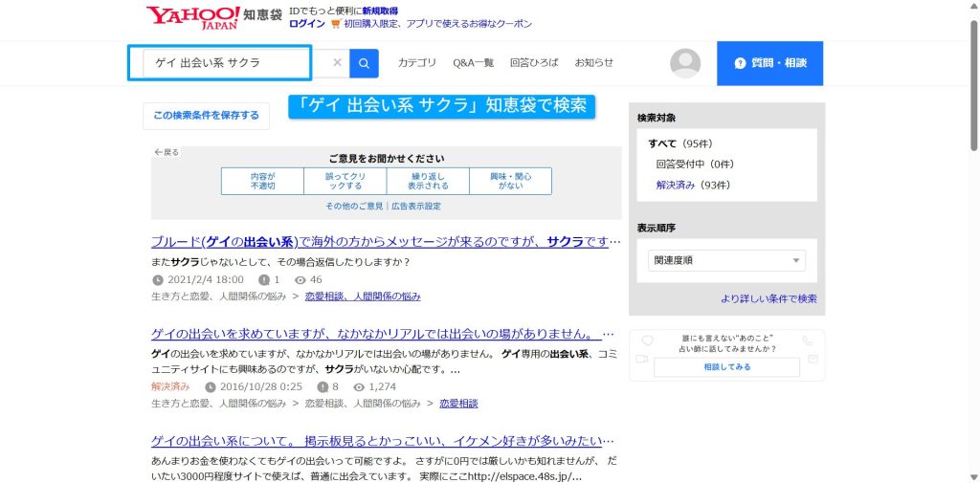The height and width of the screenshot is (483, 980).
Task: Click the eye view icon beside 46
Action: coord(300,280)
